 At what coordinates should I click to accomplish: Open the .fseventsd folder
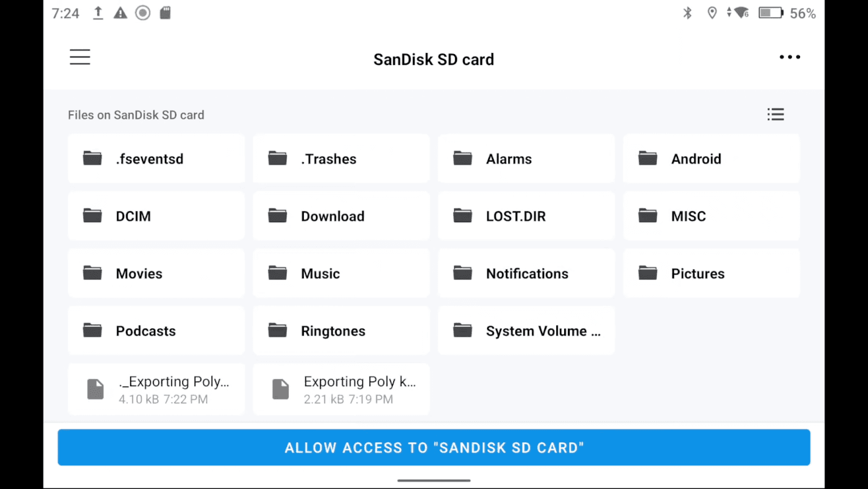click(x=156, y=159)
